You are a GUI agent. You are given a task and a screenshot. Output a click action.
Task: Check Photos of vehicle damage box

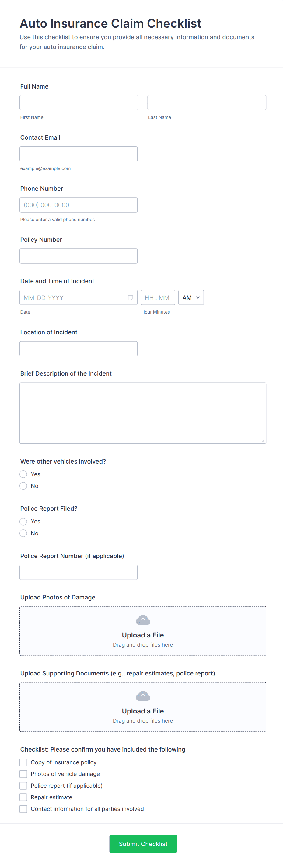(x=23, y=774)
